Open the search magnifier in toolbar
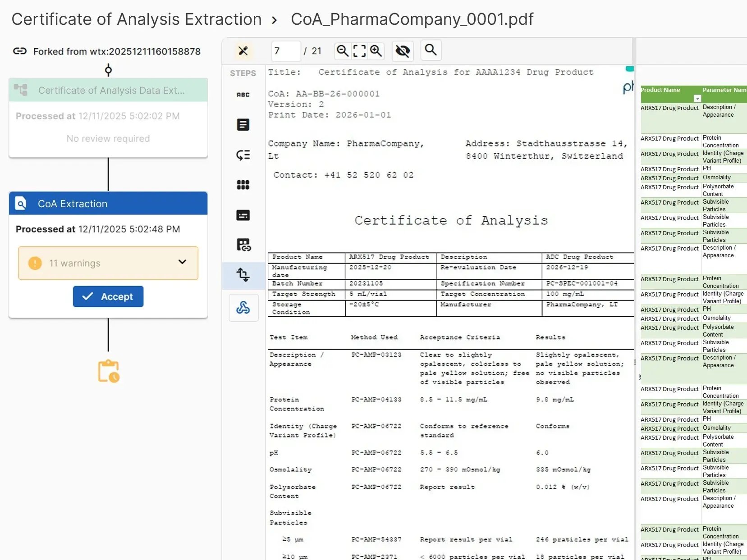This screenshot has width=747, height=560. pyautogui.click(x=431, y=50)
